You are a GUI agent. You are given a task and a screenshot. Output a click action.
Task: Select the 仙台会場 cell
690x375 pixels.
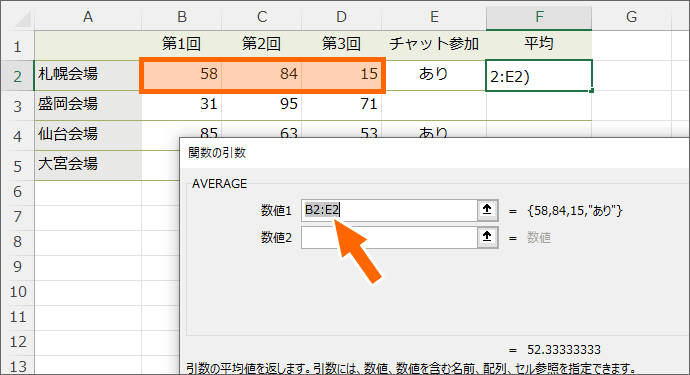point(88,136)
